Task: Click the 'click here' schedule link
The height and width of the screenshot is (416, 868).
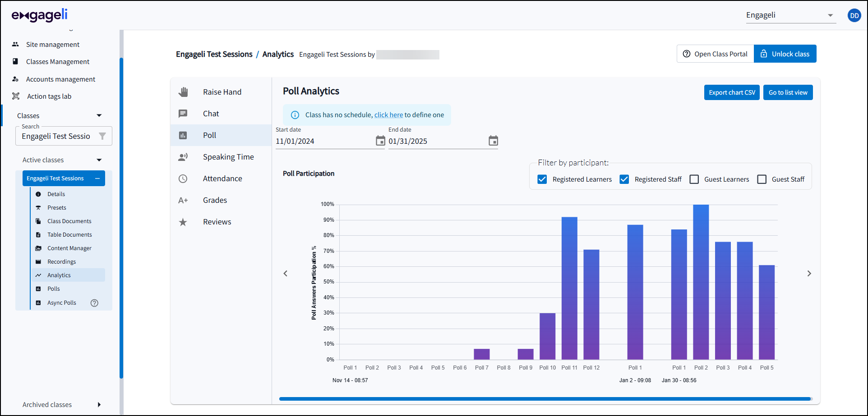Action: pyautogui.click(x=388, y=115)
